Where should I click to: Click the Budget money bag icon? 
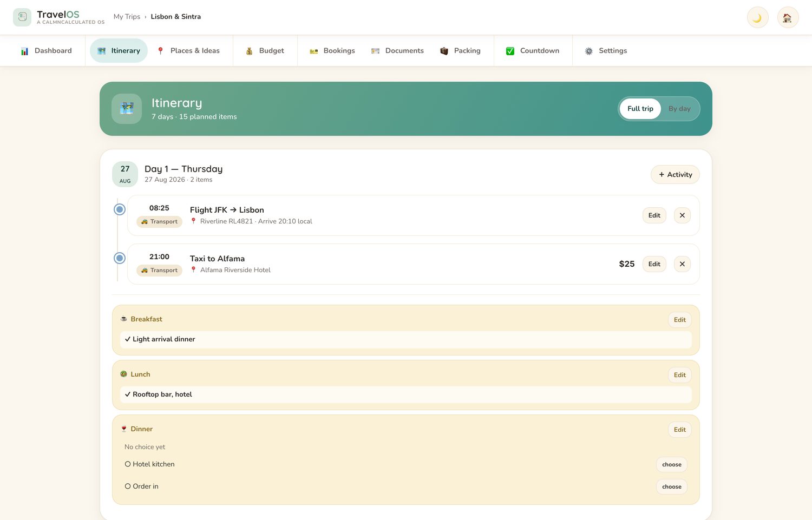249,51
